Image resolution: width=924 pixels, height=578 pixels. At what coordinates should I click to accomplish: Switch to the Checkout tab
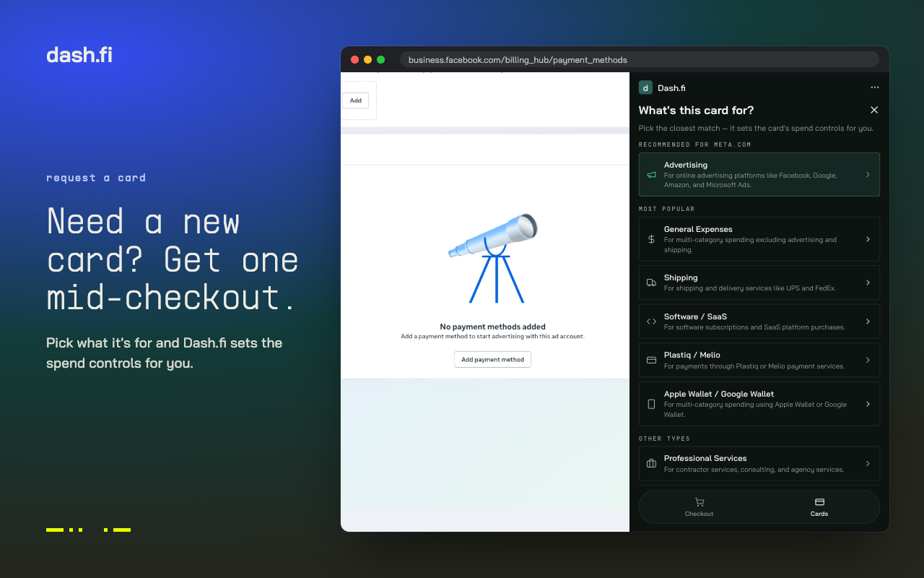[x=699, y=507]
